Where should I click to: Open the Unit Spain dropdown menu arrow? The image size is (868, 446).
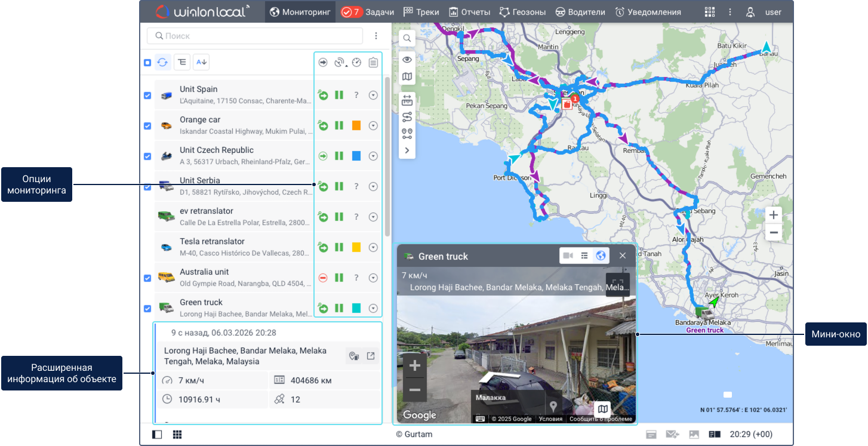[x=374, y=95]
